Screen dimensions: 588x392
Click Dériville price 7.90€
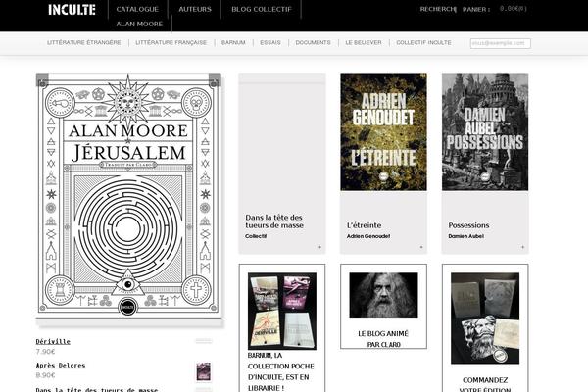45,352
